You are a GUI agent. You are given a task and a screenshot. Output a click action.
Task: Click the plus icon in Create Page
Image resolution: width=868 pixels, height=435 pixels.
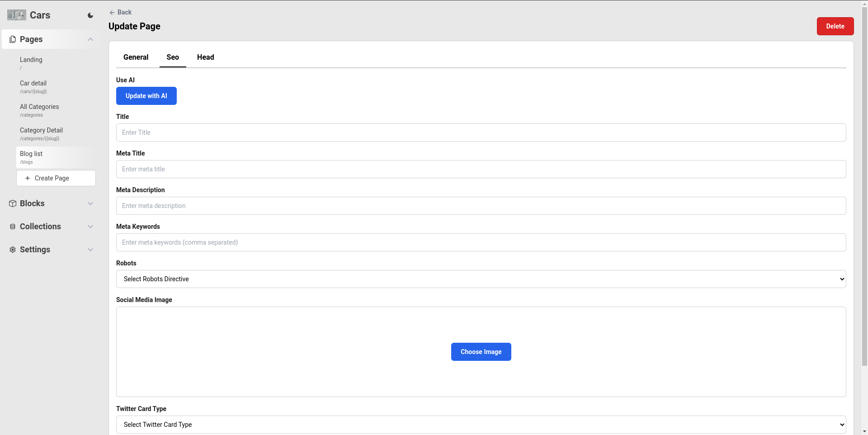point(28,178)
